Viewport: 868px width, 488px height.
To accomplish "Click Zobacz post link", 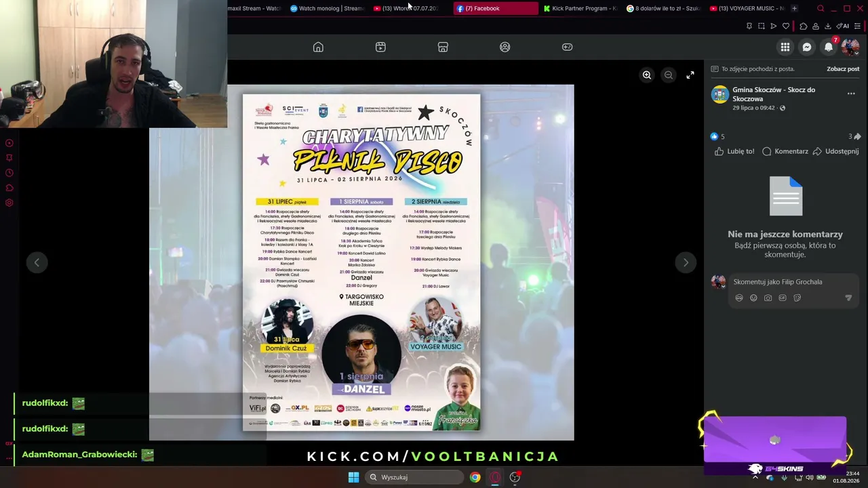I will [x=843, y=68].
